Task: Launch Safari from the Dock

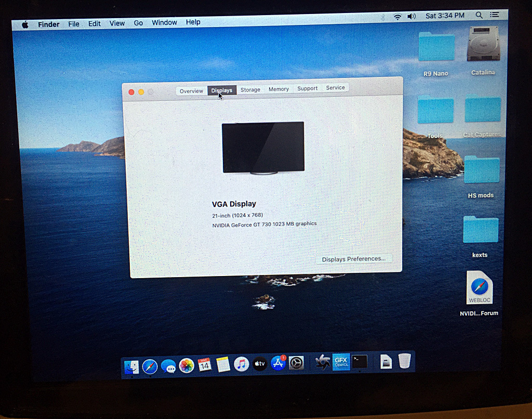Action: [150, 366]
